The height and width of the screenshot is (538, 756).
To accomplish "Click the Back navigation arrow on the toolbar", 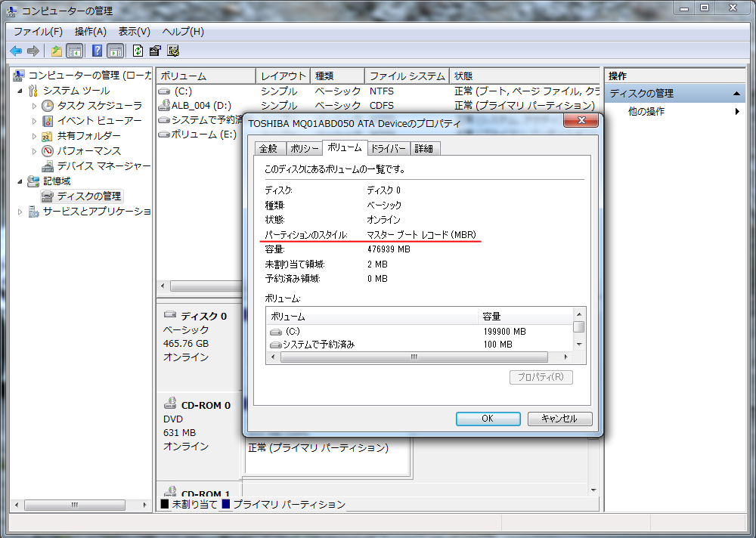I will 17,51.
